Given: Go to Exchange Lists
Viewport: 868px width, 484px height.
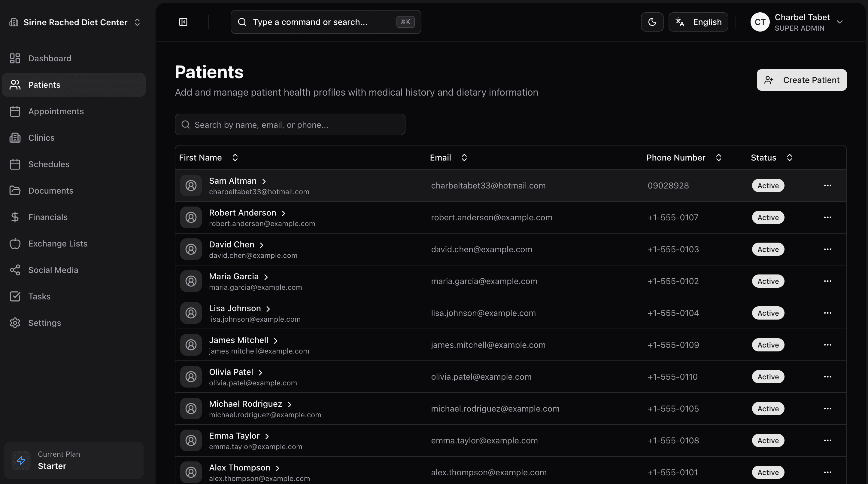Looking at the screenshot, I should click(58, 243).
